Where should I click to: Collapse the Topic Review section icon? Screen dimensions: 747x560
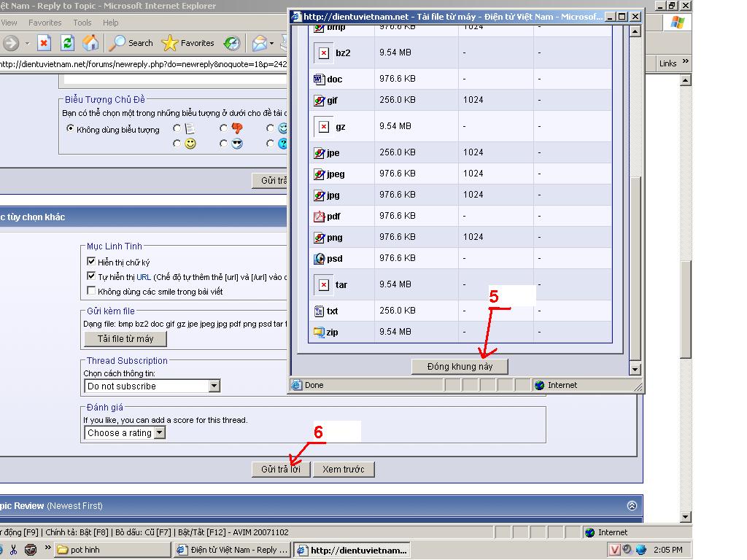pos(632,506)
